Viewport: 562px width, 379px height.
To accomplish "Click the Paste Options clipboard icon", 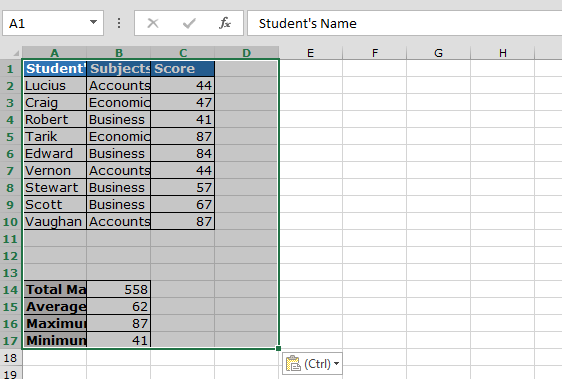I will (293, 364).
